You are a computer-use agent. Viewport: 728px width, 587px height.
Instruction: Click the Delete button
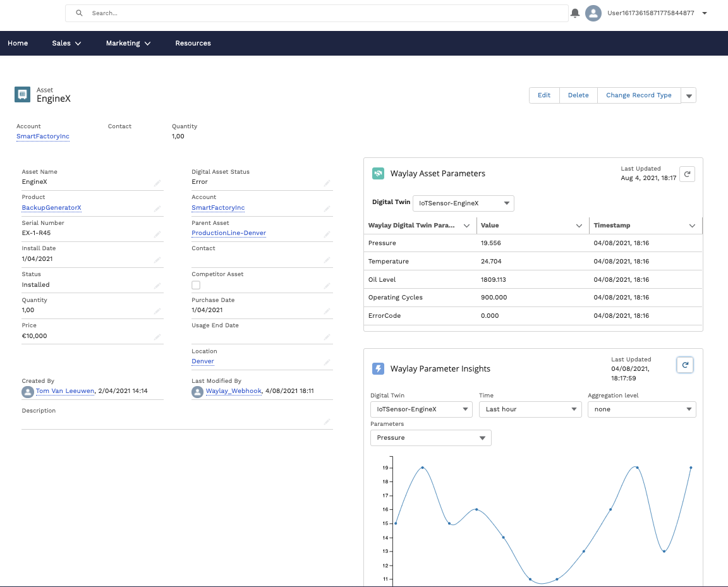[578, 95]
